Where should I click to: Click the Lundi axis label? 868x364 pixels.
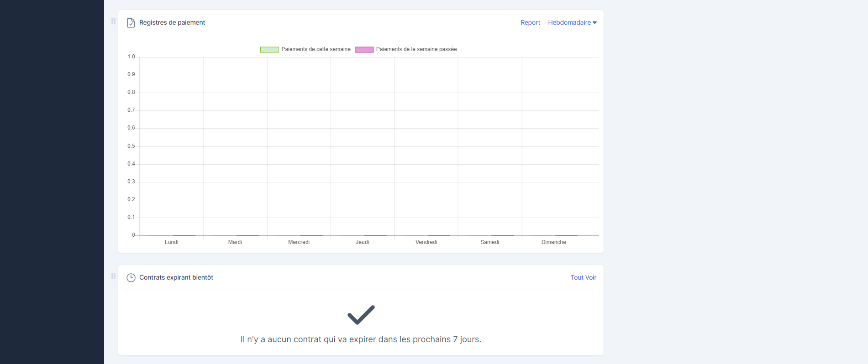pyautogui.click(x=172, y=242)
